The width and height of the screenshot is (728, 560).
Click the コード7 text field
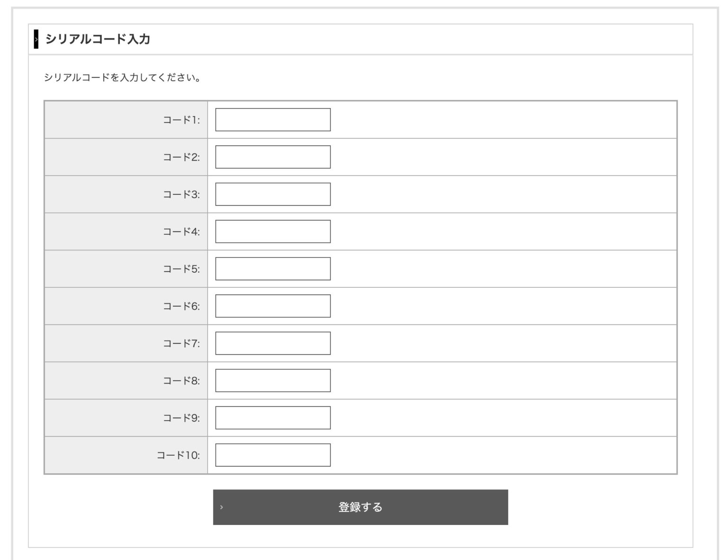pos(273,343)
